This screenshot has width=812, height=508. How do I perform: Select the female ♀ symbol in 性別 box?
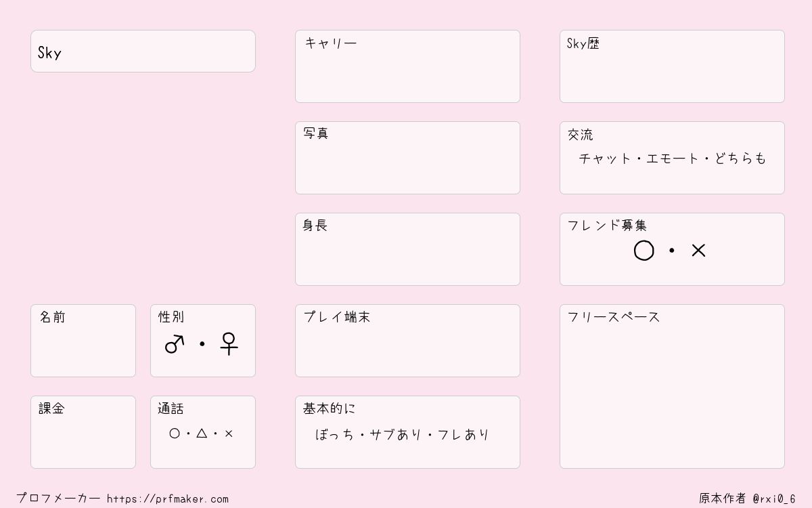click(x=229, y=344)
